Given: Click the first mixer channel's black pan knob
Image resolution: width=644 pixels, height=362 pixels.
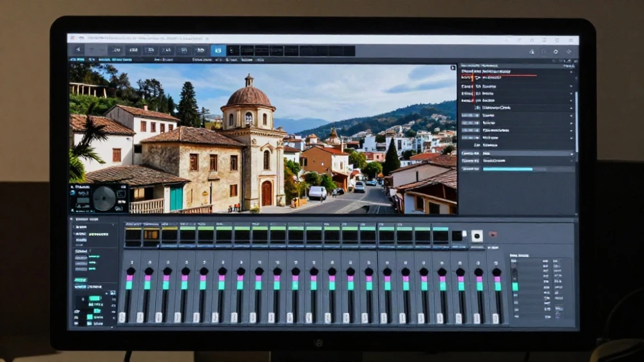Looking at the screenshot, I should 131,271.
